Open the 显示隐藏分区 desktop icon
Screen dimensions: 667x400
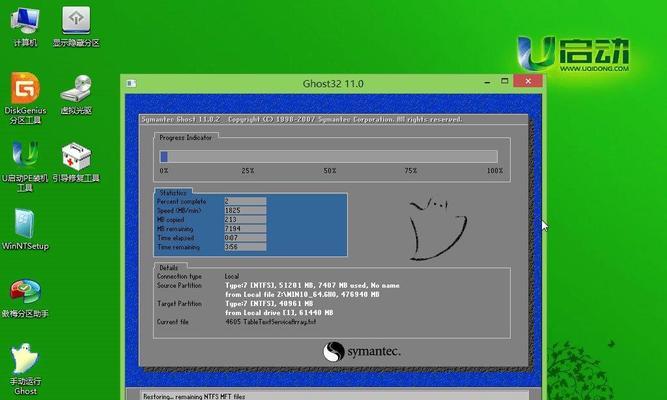tap(76, 26)
